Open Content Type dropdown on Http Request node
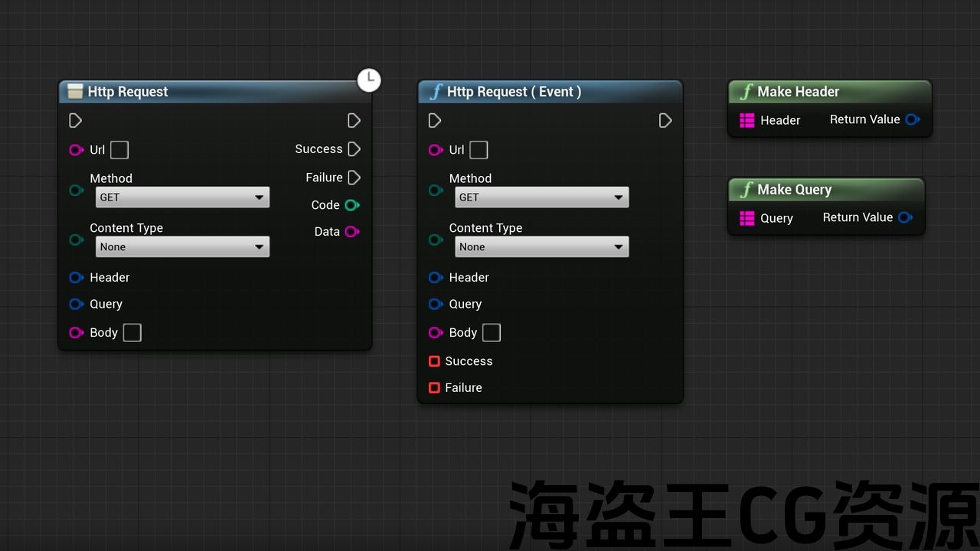980x551 pixels. click(182, 247)
